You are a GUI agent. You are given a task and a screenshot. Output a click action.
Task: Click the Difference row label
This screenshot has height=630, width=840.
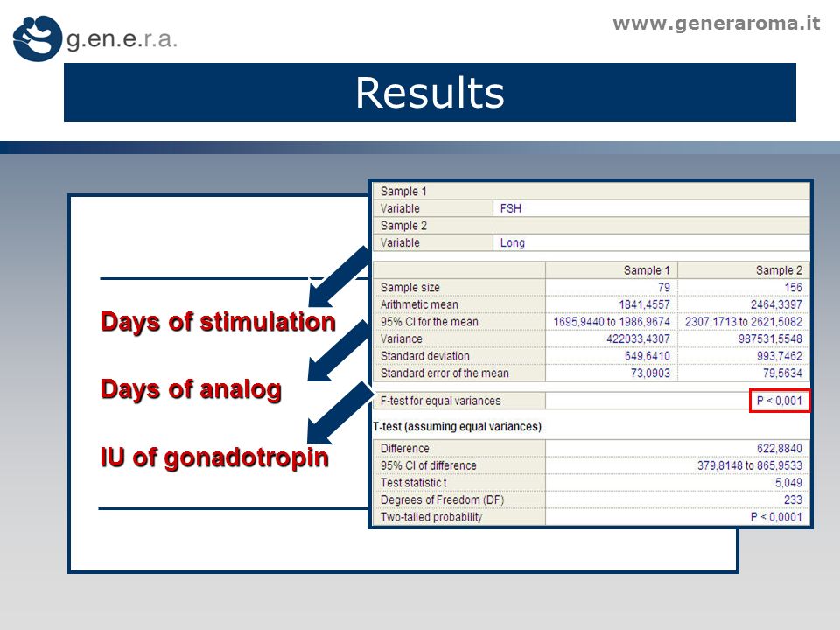[x=404, y=448]
